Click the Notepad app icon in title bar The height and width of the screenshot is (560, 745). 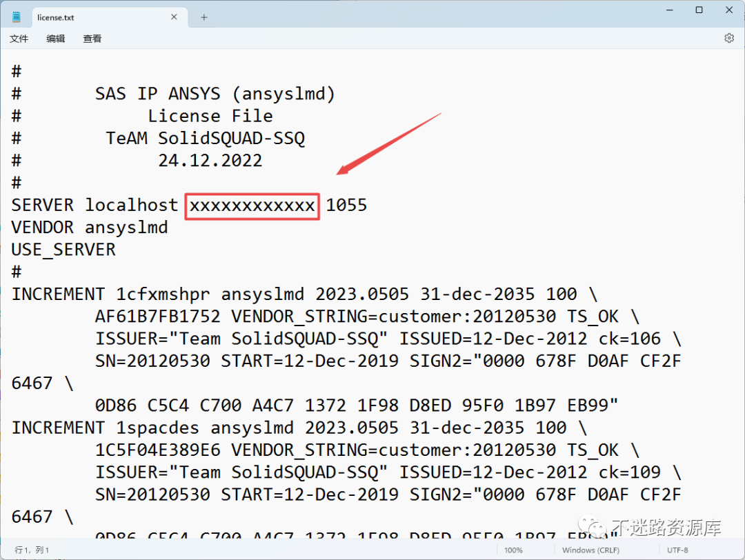click(x=16, y=17)
